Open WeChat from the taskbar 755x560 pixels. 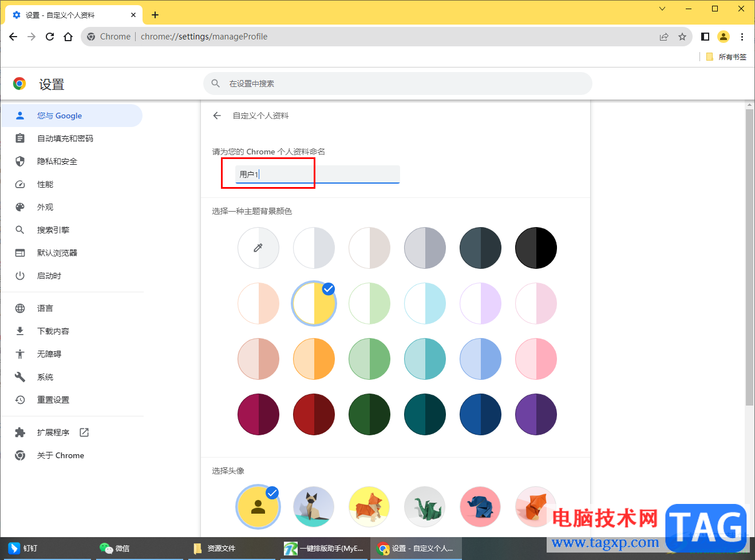pyautogui.click(x=114, y=548)
